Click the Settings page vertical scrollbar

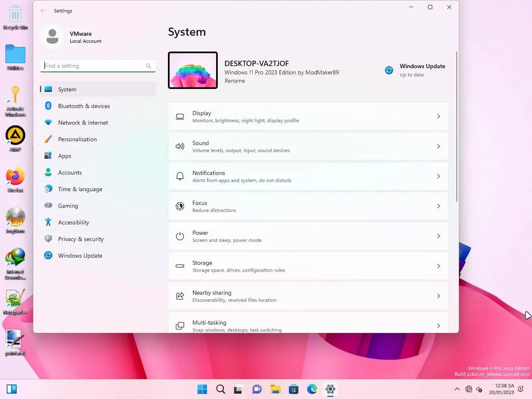coord(456,127)
